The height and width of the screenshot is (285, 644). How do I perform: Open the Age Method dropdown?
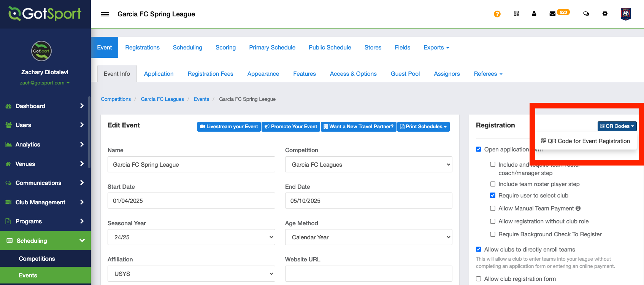tap(368, 237)
